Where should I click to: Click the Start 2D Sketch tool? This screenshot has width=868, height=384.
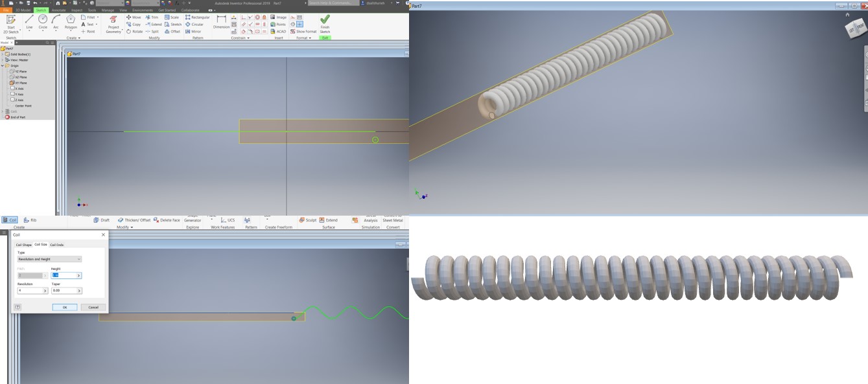(11, 24)
